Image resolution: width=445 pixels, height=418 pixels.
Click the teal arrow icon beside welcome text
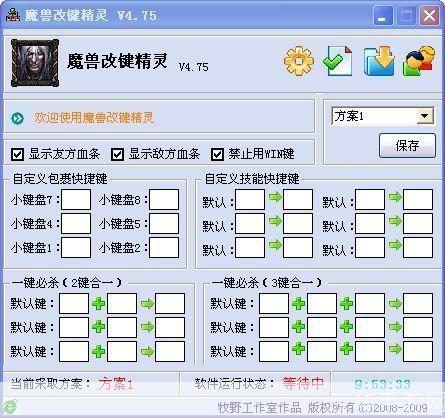(17, 118)
